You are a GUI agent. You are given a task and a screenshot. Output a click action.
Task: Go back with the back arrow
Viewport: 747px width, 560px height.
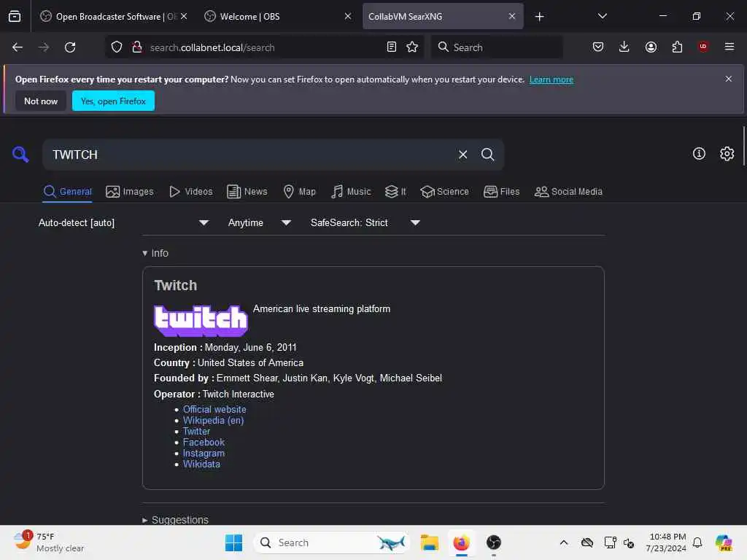point(18,47)
